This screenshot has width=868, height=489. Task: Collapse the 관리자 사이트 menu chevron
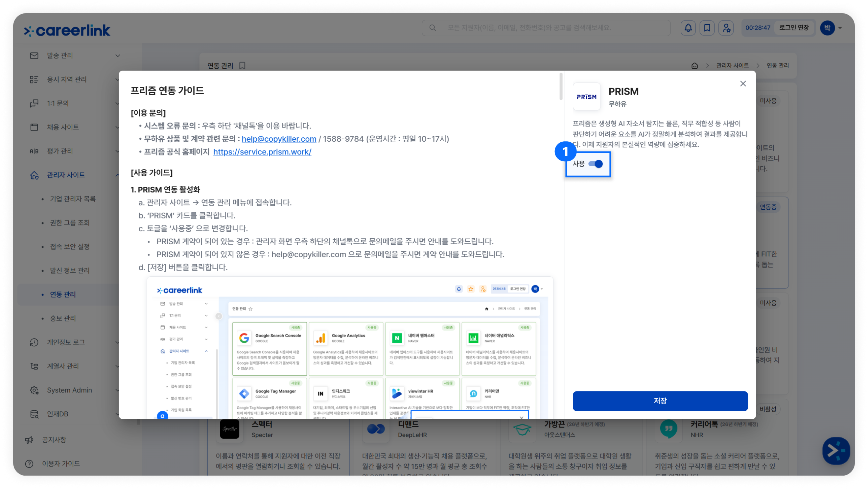(x=117, y=175)
